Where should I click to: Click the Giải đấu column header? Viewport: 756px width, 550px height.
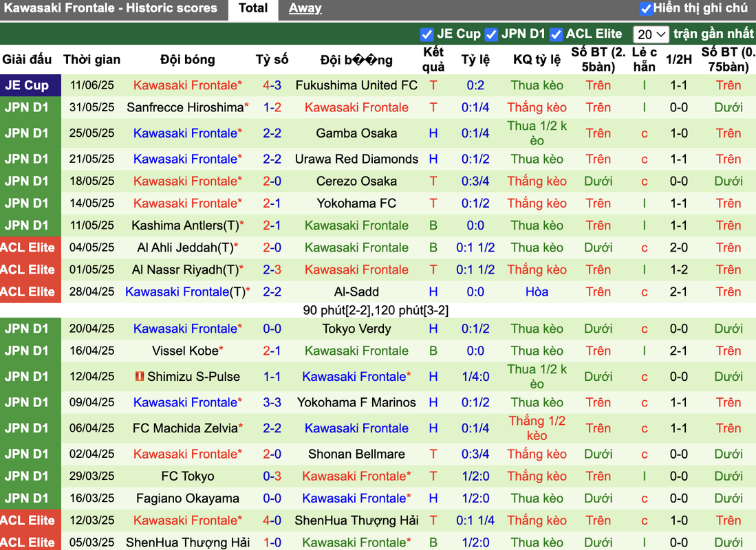coord(27,60)
